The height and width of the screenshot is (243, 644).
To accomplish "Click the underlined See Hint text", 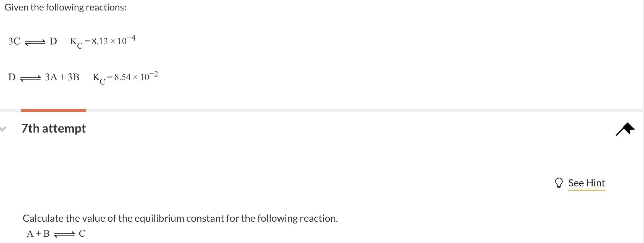I will click(587, 183).
